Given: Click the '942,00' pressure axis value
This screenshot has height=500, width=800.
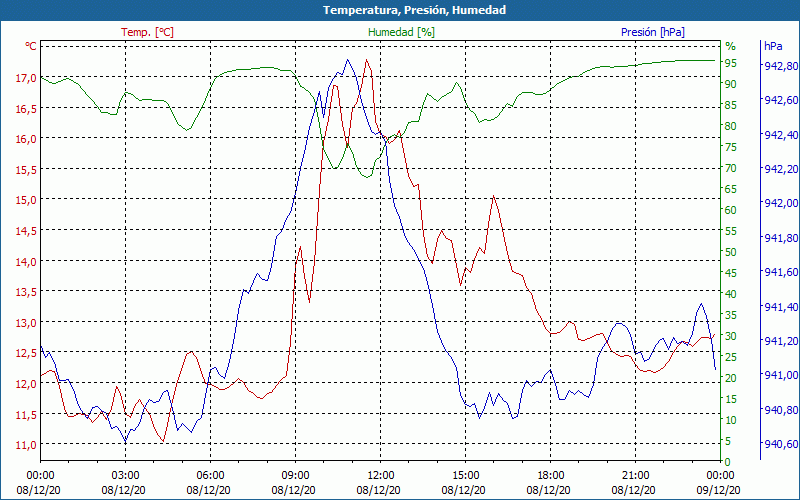Looking at the screenshot, I should pos(781,203).
